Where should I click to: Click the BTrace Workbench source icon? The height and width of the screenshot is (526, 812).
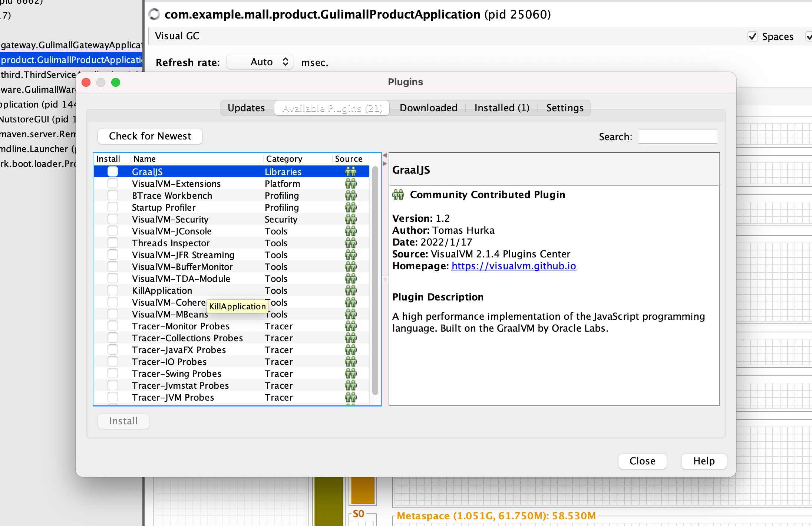point(350,195)
